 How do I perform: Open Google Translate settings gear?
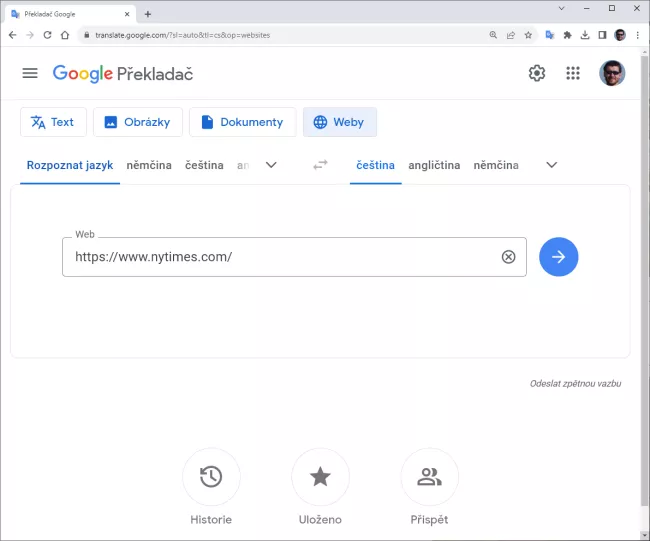[x=537, y=73]
